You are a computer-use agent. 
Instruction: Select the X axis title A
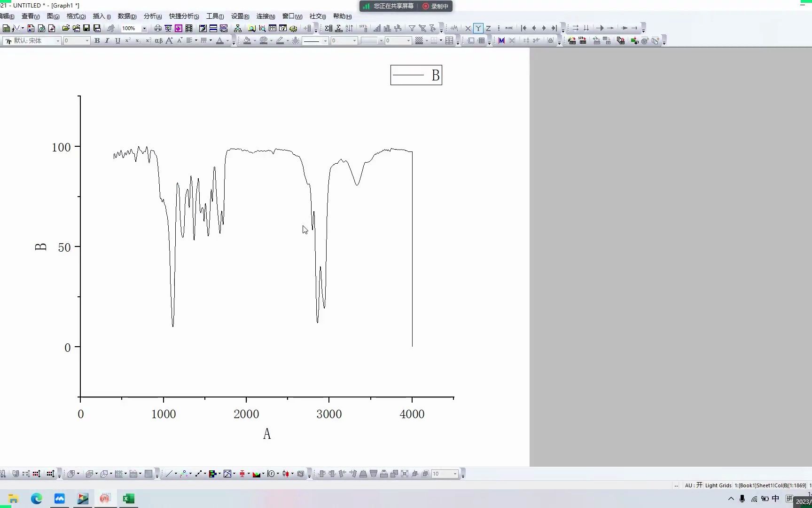[267, 434]
